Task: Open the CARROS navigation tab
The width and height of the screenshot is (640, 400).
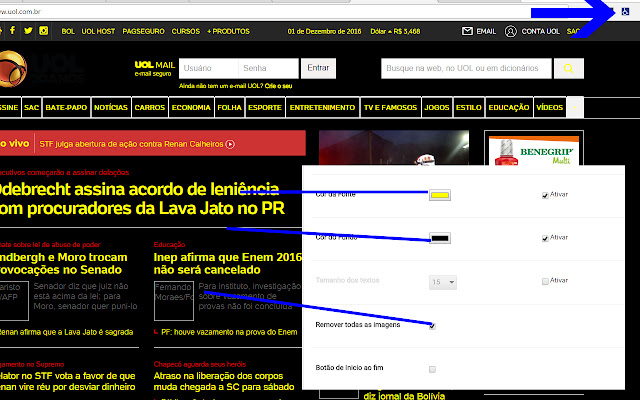Action: tap(150, 108)
